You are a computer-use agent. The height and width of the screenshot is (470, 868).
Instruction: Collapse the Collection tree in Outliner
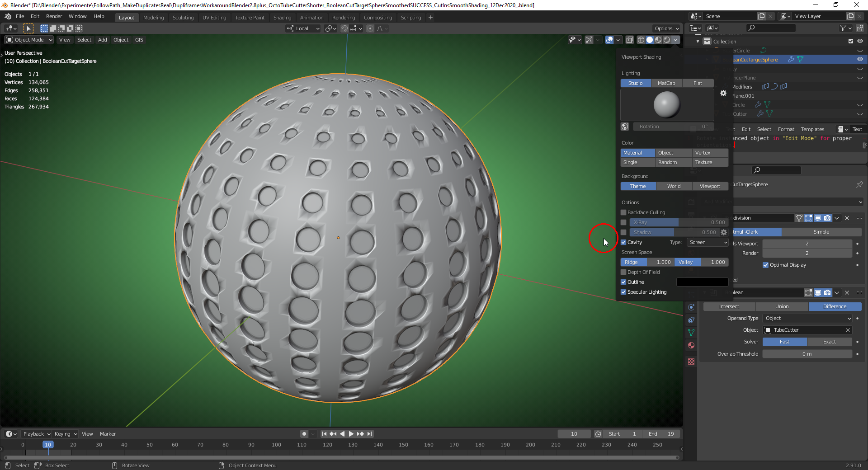click(x=698, y=42)
